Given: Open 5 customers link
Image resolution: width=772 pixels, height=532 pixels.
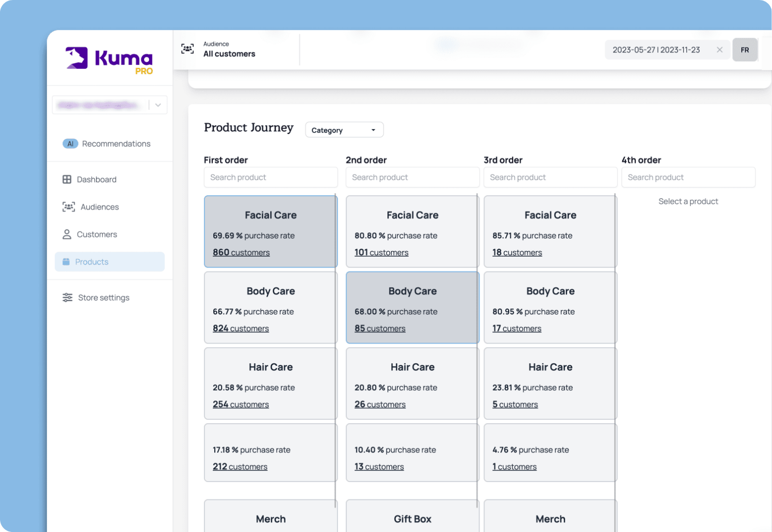Looking at the screenshot, I should point(515,404).
